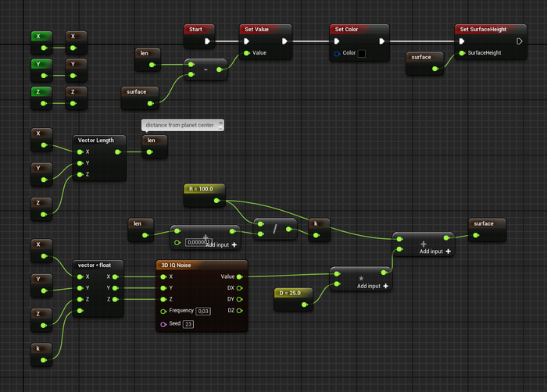Click the X input pin on Vector Length

pos(80,152)
